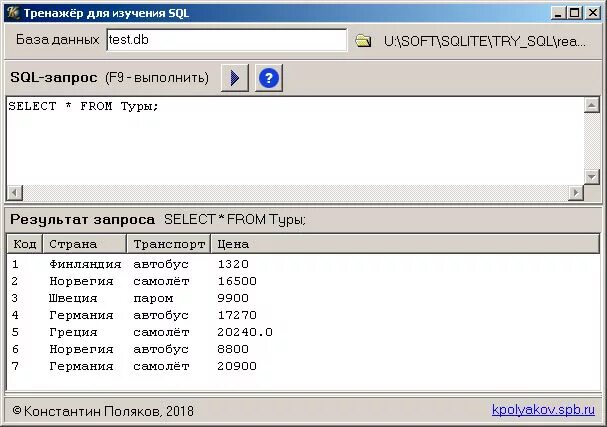
Task: Select the price 20900 cell
Action: click(237, 367)
